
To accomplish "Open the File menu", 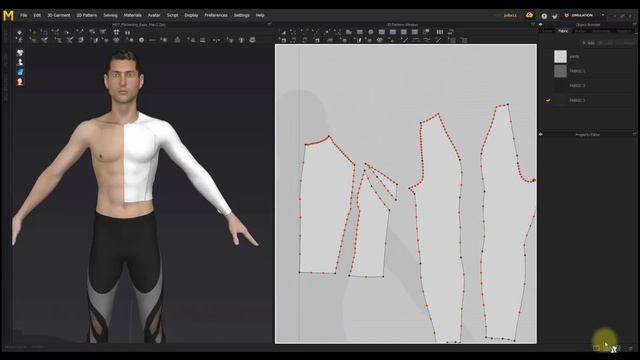I will click(24, 15).
